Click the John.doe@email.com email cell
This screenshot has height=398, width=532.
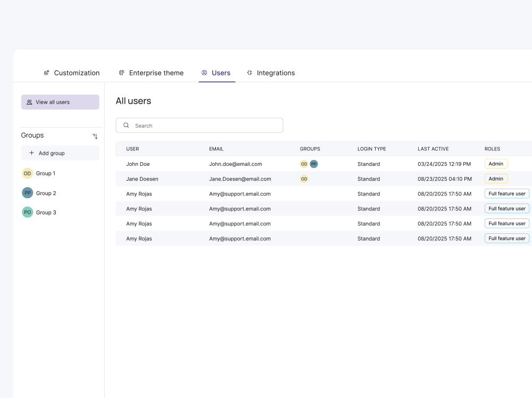236,164
